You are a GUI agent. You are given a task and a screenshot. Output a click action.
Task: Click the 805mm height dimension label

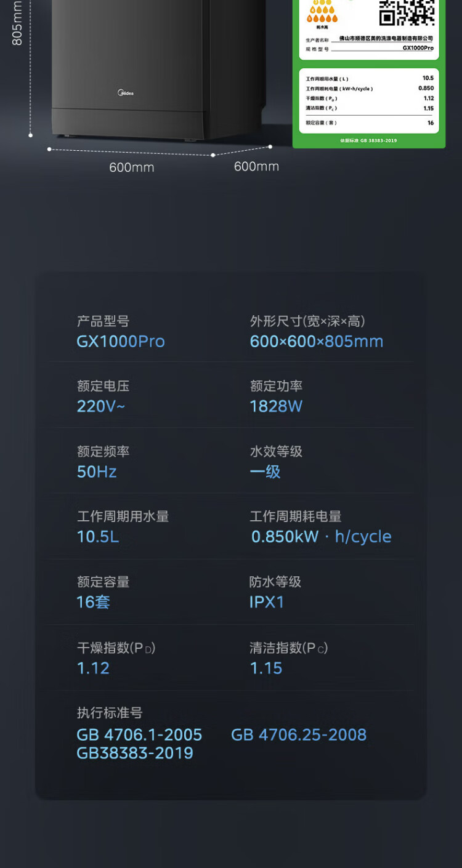point(17,23)
